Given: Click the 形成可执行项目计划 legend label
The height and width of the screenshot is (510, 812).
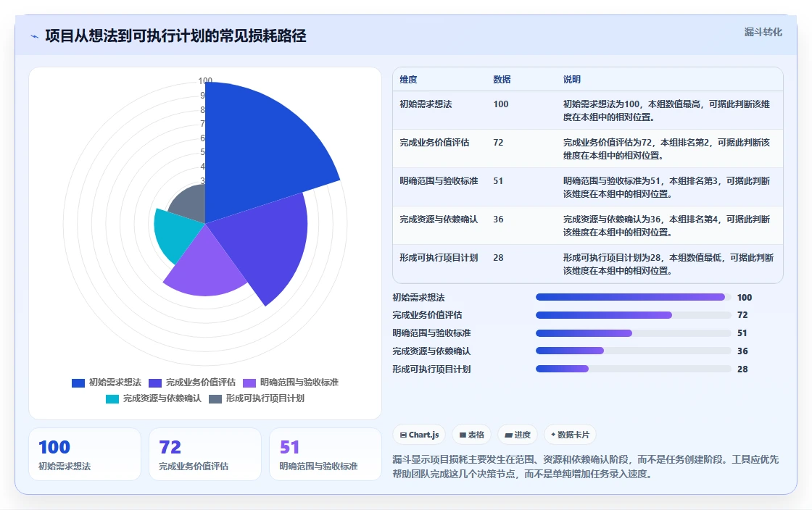Looking at the screenshot, I should click(265, 398).
